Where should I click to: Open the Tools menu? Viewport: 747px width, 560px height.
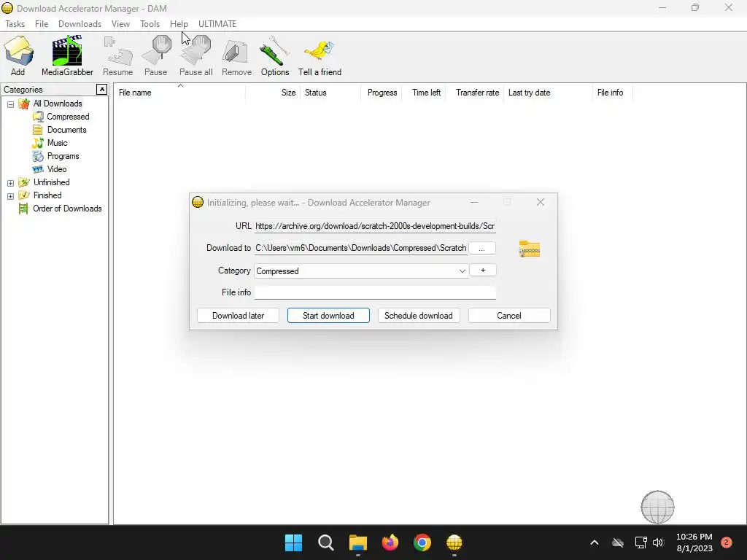[x=150, y=24]
